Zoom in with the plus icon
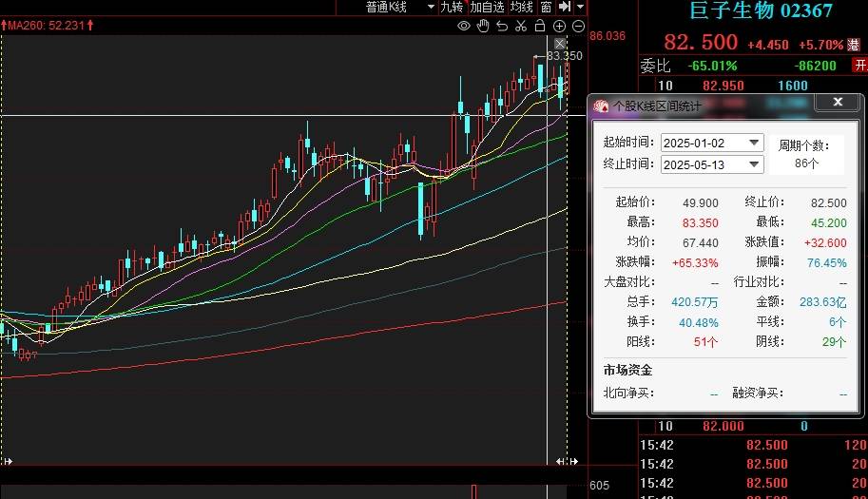This screenshot has width=868, height=499. coord(559,26)
